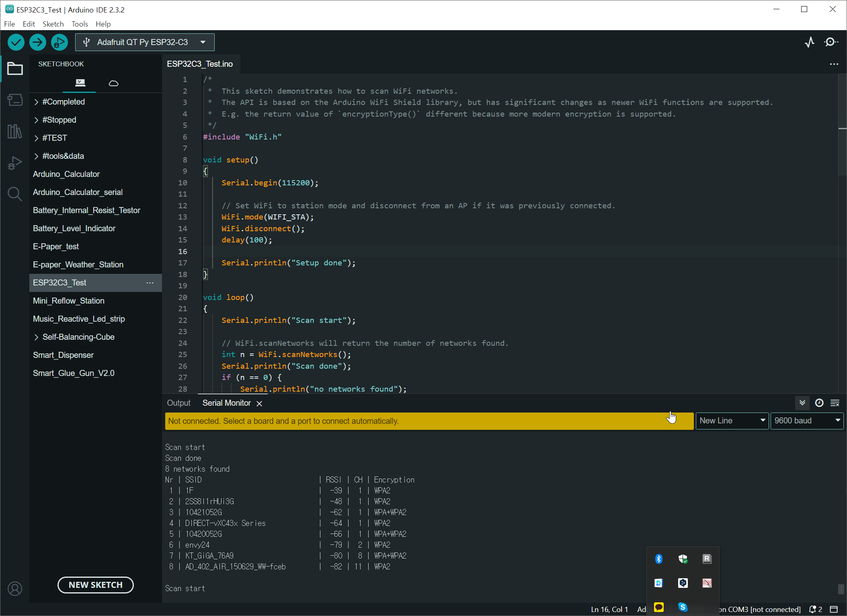847x616 pixels.
Task: Open the Serial Monitor magnifier icon
Action: [831, 42]
